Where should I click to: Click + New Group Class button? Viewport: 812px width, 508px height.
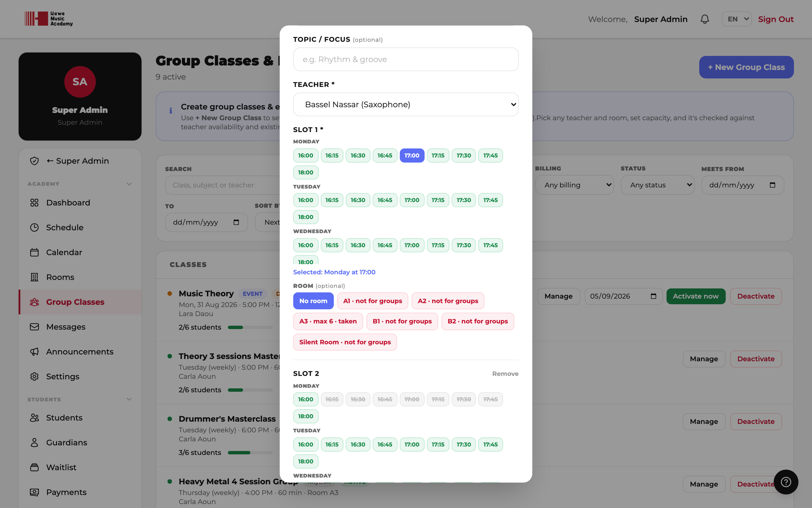click(746, 67)
